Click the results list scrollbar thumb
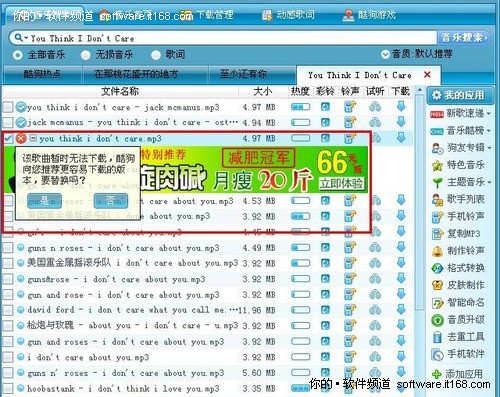Image resolution: width=500 pixels, height=397 pixels. pos(420,202)
